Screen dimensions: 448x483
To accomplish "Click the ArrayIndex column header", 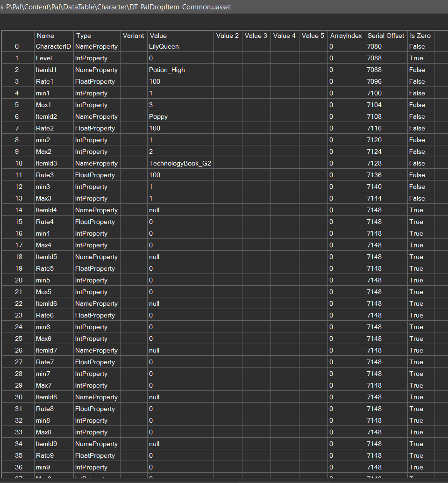I will coord(347,36).
